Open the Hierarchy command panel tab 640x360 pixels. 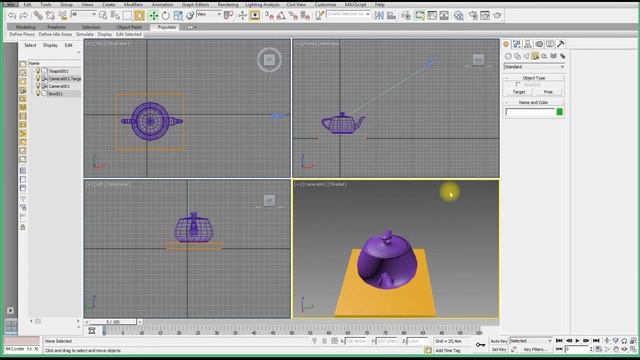tap(528, 44)
